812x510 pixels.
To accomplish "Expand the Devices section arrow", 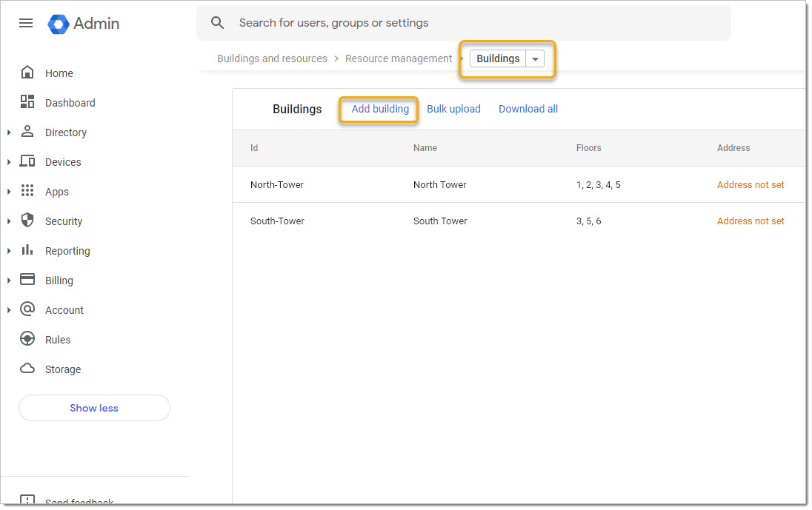I will pos(9,162).
